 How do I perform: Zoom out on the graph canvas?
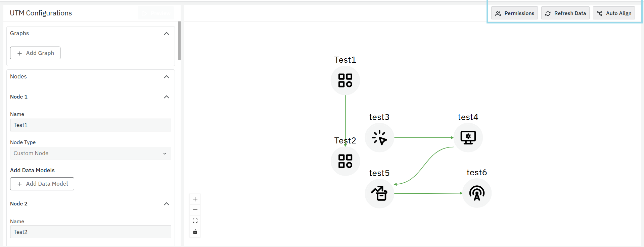tap(195, 210)
